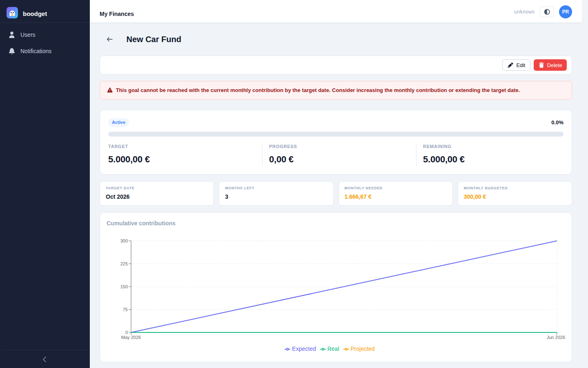This screenshot has height=368, width=588.
Task: Click the Edit button
Action: pos(516,65)
